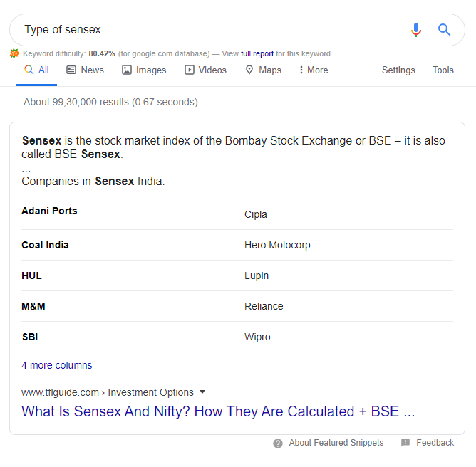The width and height of the screenshot is (476, 467).
Task: Click the Maps tab pin icon
Action: pos(249,70)
